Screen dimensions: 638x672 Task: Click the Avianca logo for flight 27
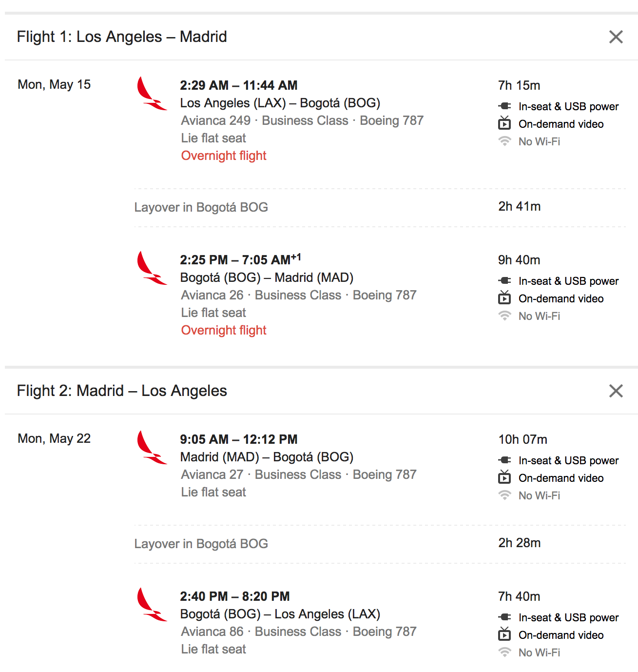(x=151, y=447)
